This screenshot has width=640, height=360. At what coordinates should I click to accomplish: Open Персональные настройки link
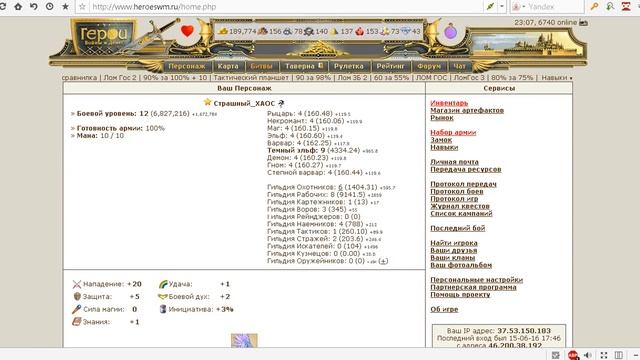(476, 280)
